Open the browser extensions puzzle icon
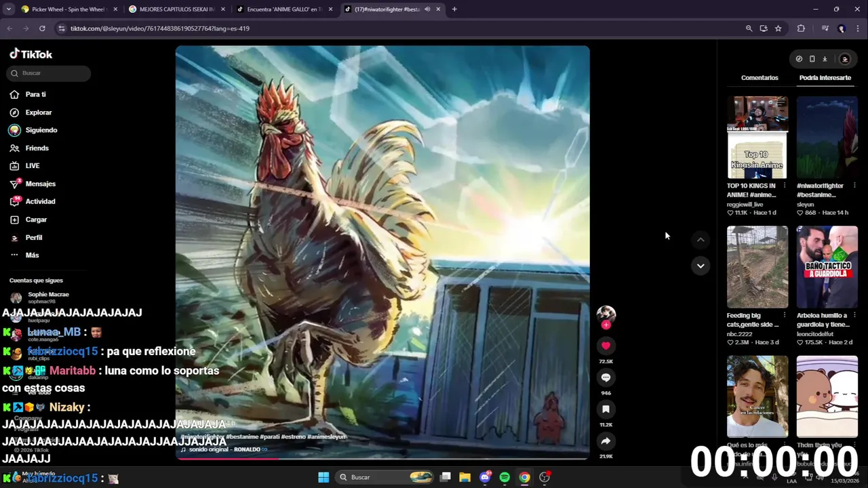 pos(801,28)
